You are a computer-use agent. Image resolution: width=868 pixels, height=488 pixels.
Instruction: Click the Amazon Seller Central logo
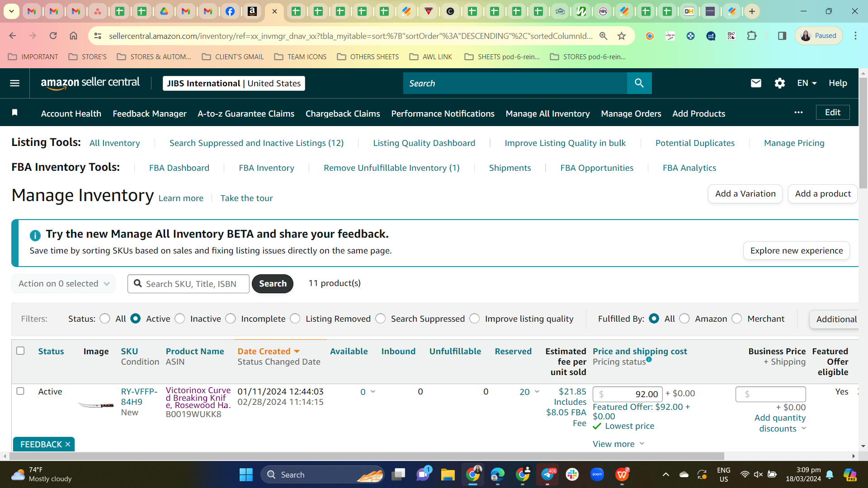(x=90, y=83)
